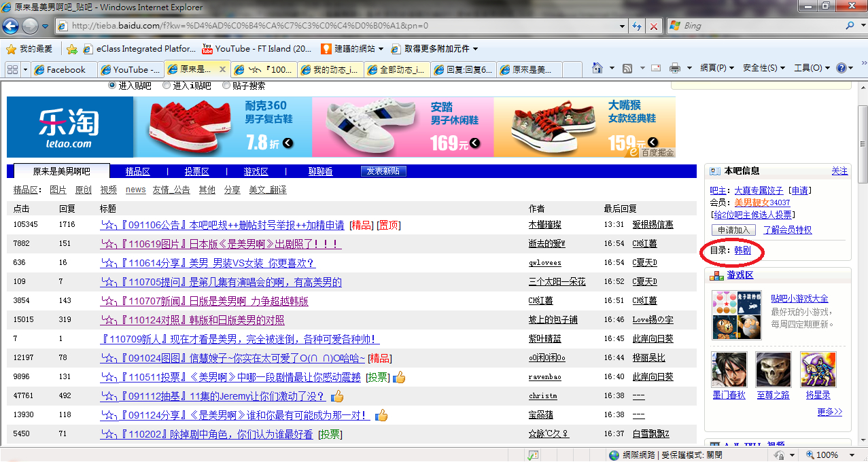The width and height of the screenshot is (868, 462).
Task: Open the recent pages dropdown arrow
Action: point(46,26)
